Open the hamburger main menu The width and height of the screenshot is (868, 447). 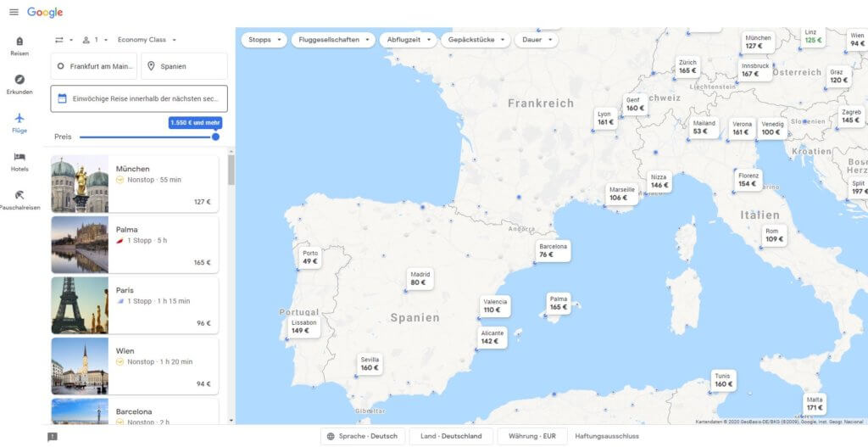(x=14, y=12)
